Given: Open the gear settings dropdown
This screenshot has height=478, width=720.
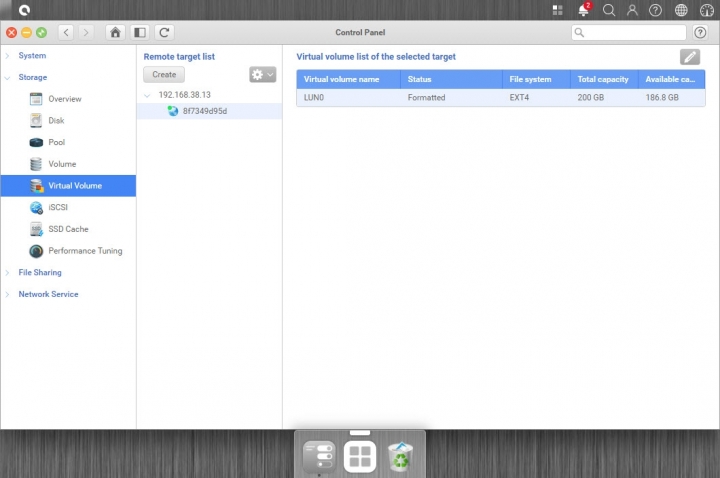Looking at the screenshot, I should [x=263, y=74].
